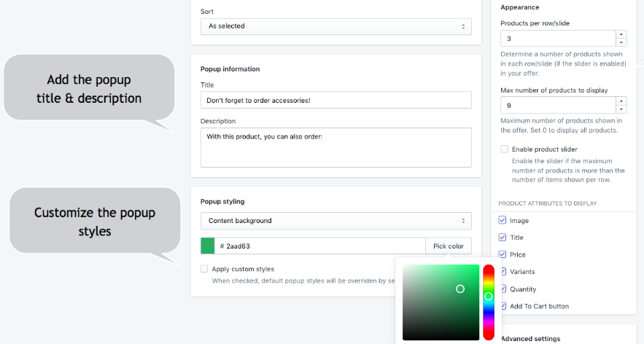Decrease Max number of products value

pos(621,109)
